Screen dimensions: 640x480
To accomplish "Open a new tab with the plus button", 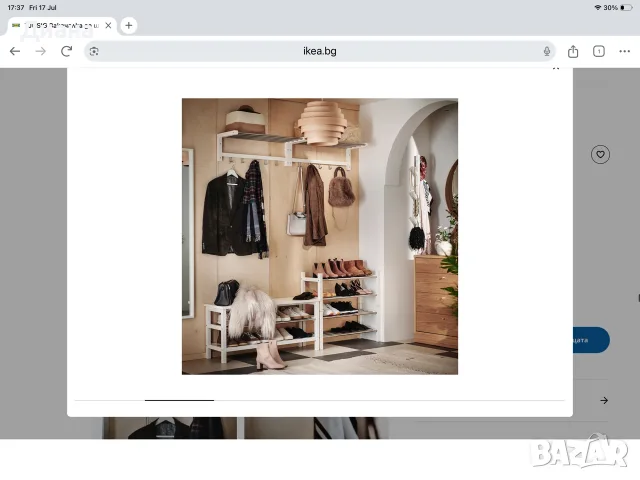I will click(x=129, y=25).
